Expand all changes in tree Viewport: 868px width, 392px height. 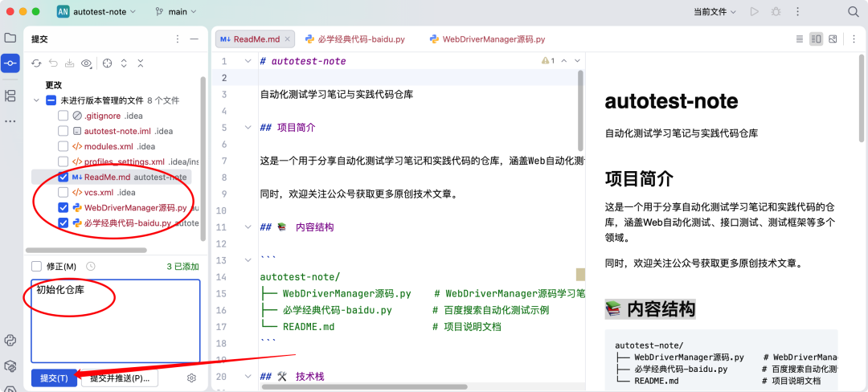click(124, 63)
